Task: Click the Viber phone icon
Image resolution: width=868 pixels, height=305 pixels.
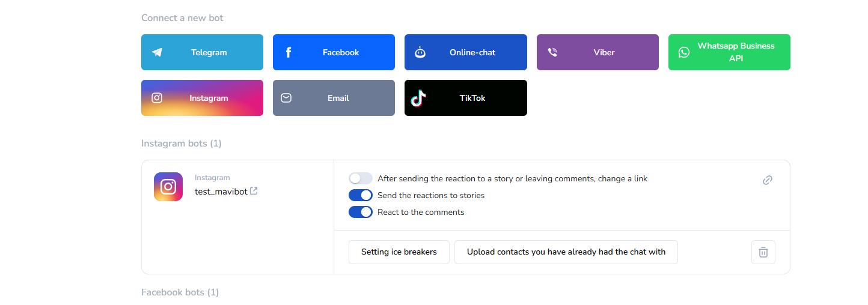Action: click(x=552, y=52)
